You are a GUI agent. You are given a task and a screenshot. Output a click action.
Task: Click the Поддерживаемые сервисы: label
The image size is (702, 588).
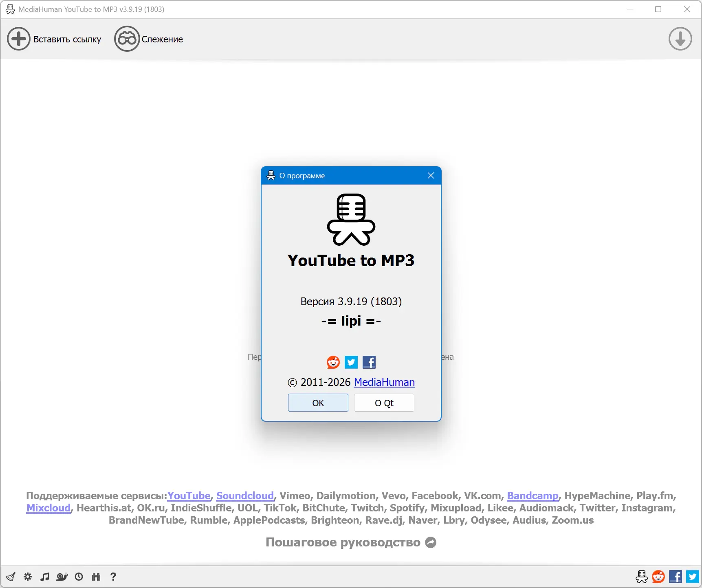pyautogui.click(x=97, y=496)
